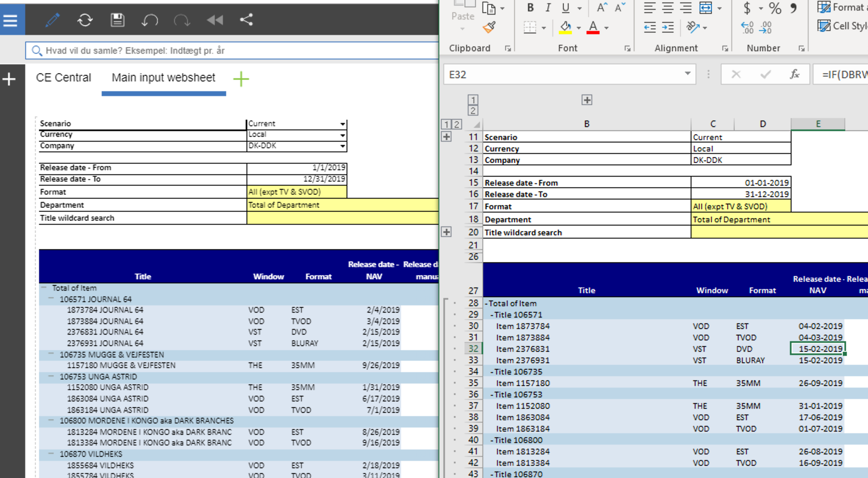This screenshot has width=868, height=478.
Task: Add a new websheet with the plus button
Action: point(241,79)
